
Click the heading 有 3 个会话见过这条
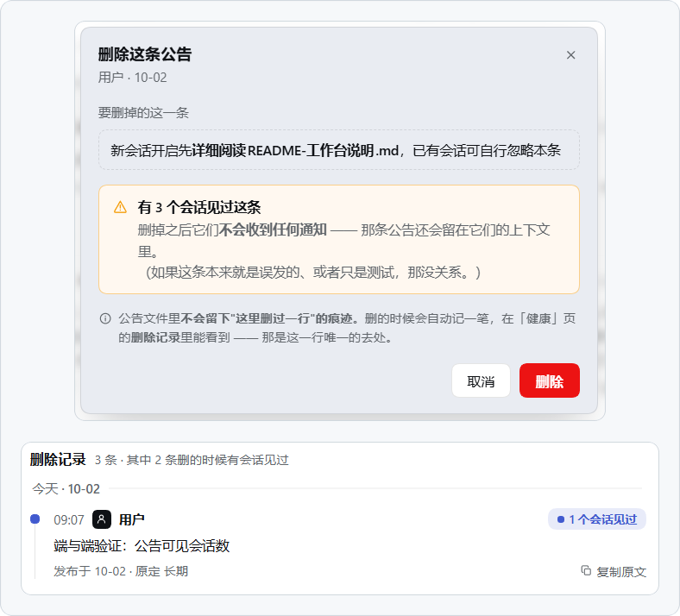[199, 207]
